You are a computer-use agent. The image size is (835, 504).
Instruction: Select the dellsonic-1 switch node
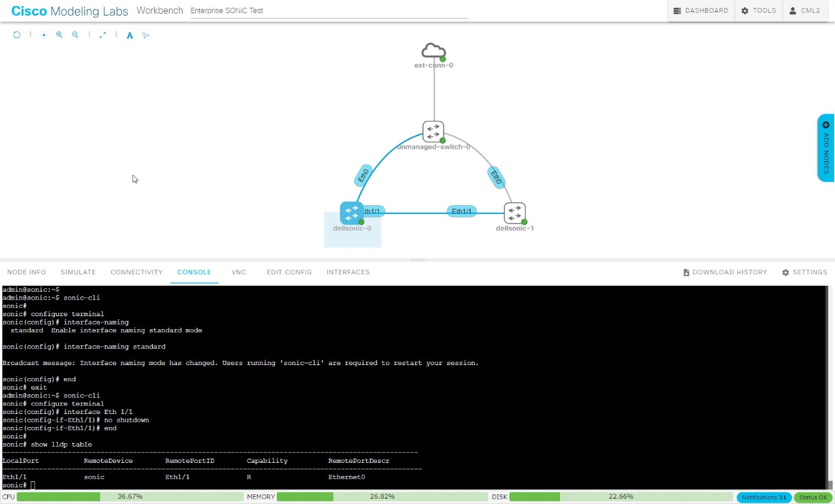tap(515, 213)
